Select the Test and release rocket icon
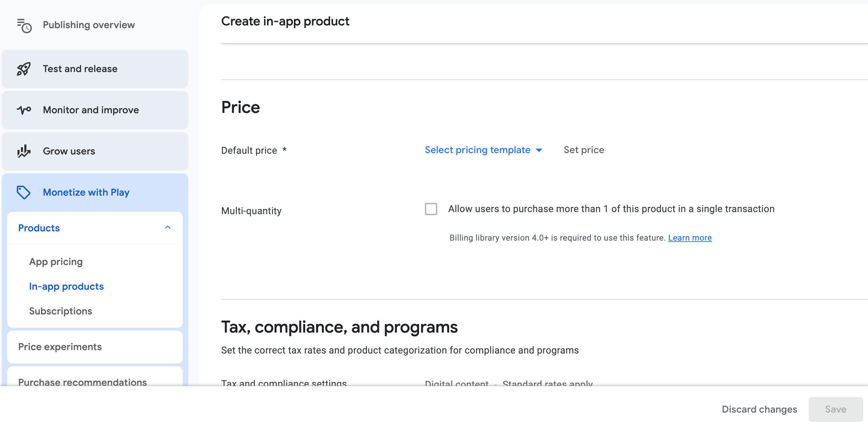868x428 pixels. pyautogui.click(x=23, y=69)
